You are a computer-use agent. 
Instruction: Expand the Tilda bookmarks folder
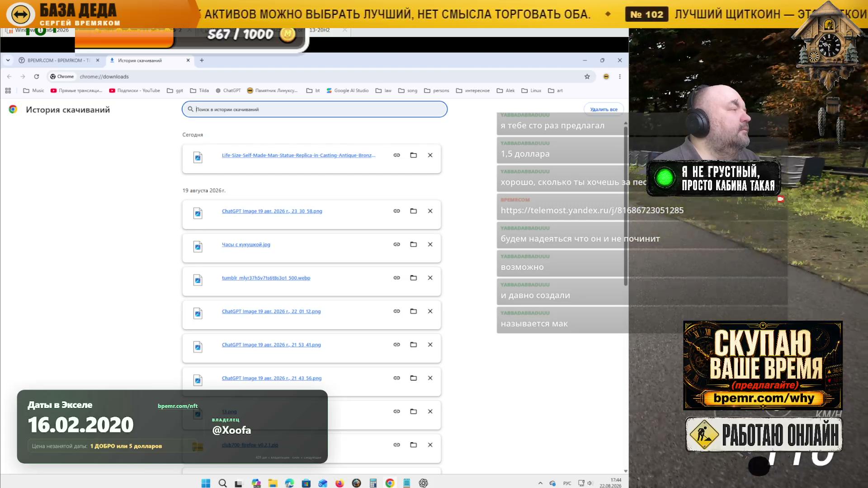click(x=199, y=90)
